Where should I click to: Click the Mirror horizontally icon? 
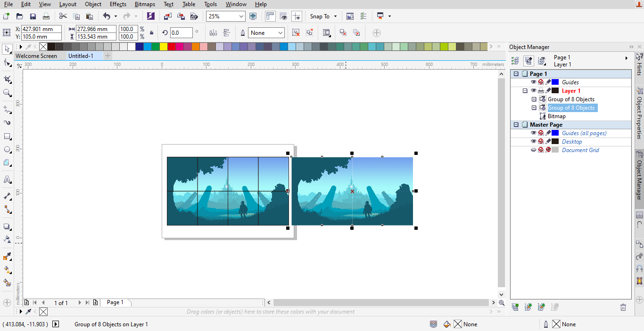[x=213, y=33]
